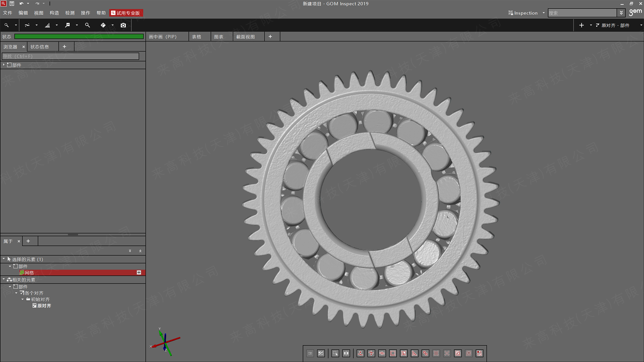Image resolution: width=644 pixels, height=362 pixels.
Task: Click the save icon in title bar
Action: click(x=12, y=4)
